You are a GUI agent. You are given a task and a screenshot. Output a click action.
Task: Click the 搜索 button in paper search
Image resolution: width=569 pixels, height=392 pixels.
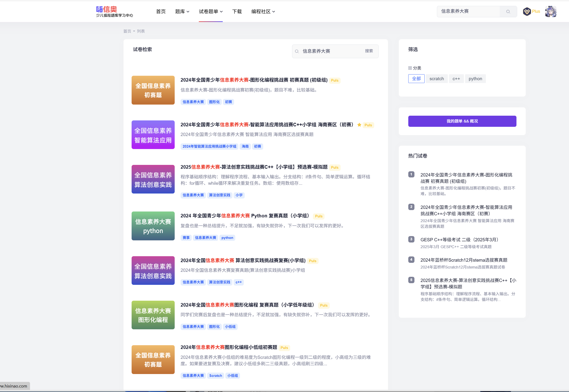point(369,51)
